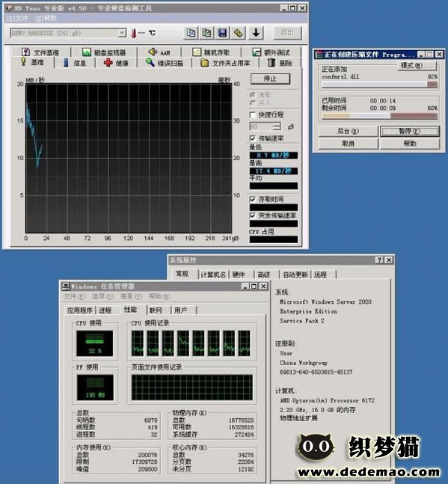Open the AAM tab

(159, 52)
